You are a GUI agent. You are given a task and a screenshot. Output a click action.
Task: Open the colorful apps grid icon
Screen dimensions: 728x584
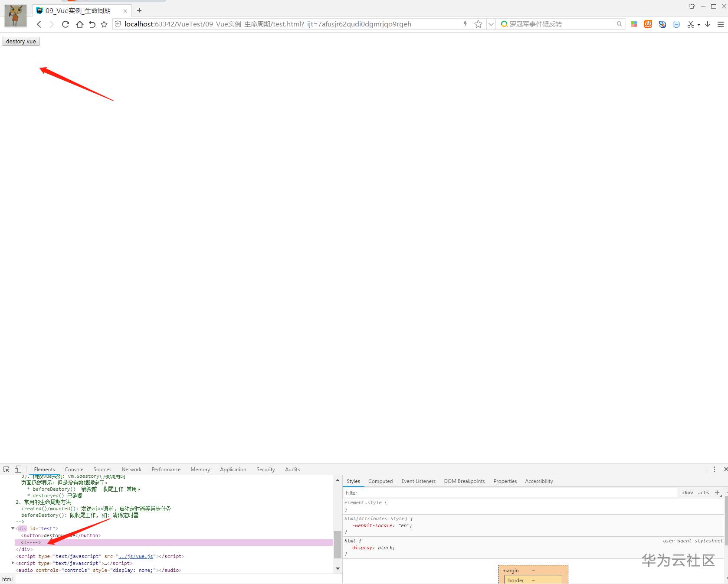634,24
